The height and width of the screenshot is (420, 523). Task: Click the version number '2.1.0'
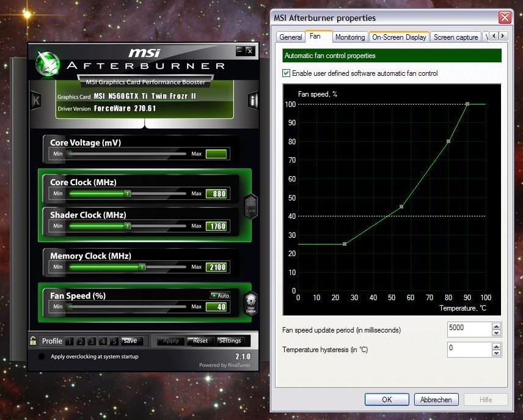[x=243, y=356]
